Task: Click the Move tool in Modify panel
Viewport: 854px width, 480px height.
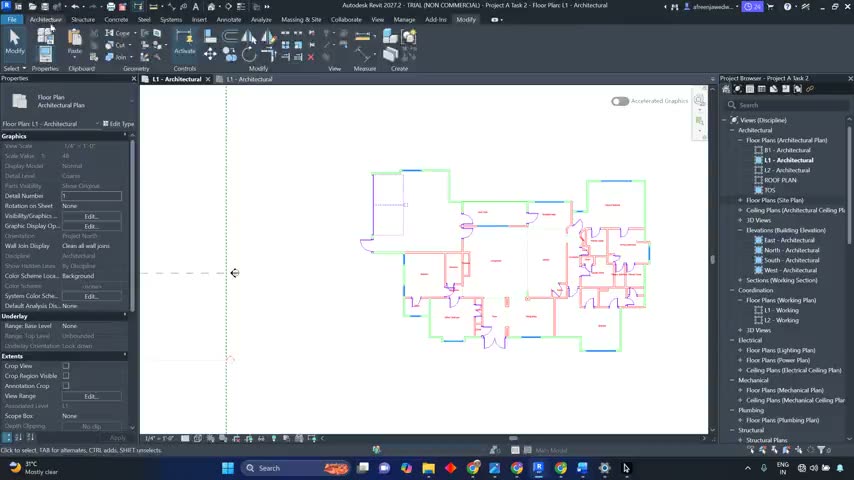Action: coord(210,54)
